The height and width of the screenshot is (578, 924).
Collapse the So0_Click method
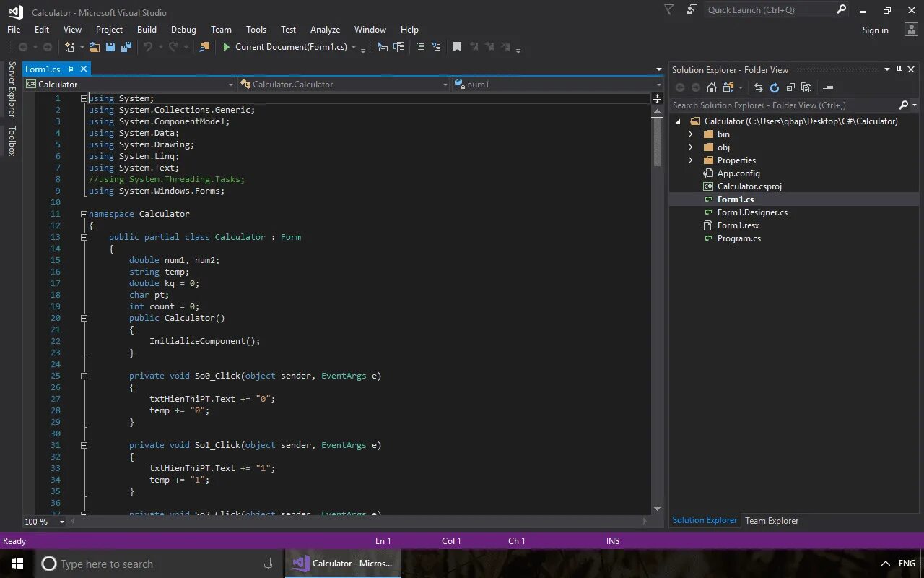84,376
